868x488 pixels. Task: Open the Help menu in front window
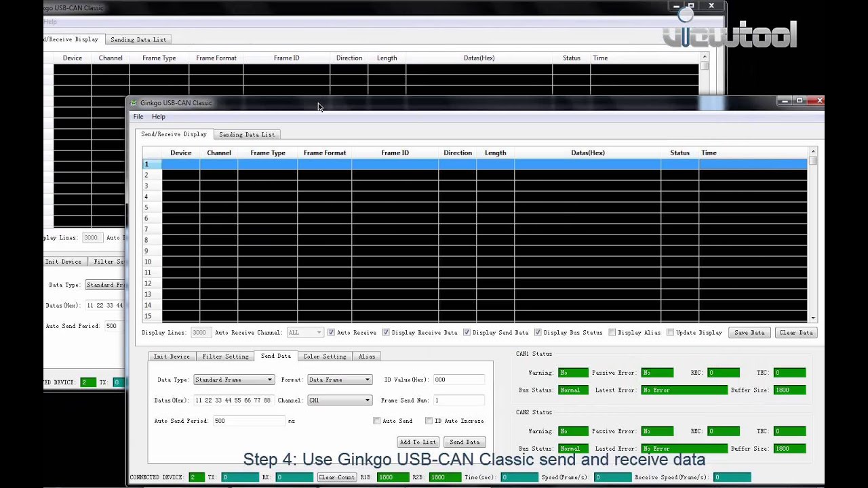coord(159,117)
